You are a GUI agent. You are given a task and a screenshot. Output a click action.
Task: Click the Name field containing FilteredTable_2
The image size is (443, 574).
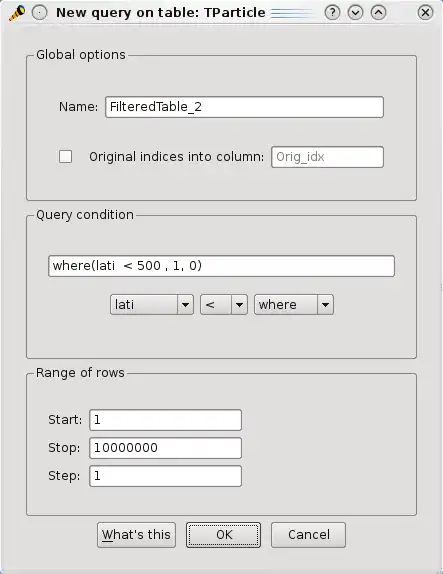(x=245, y=107)
